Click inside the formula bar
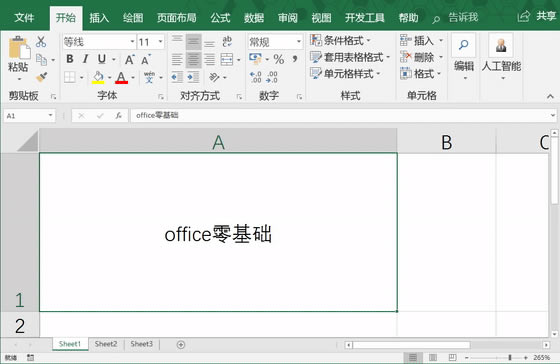 (x=340, y=115)
